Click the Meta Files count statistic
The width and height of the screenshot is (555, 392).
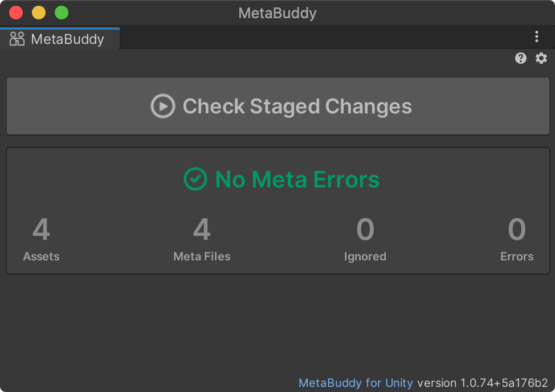202,230
